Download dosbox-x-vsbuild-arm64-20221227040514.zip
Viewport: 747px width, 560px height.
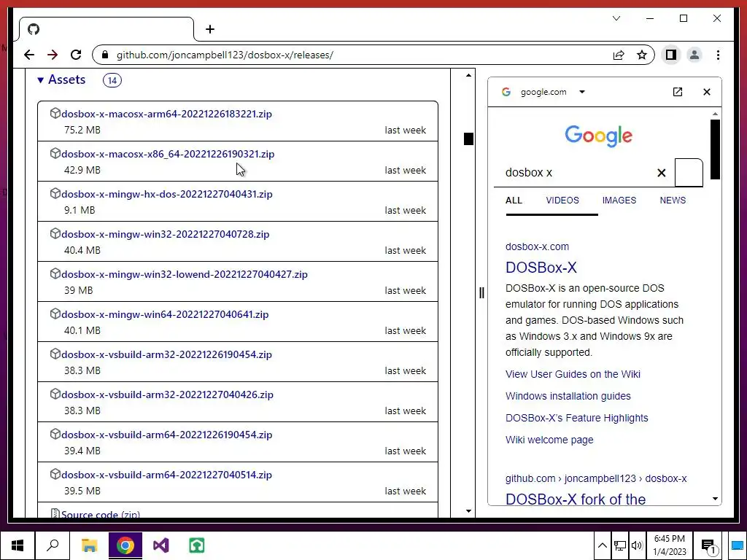tap(166, 475)
